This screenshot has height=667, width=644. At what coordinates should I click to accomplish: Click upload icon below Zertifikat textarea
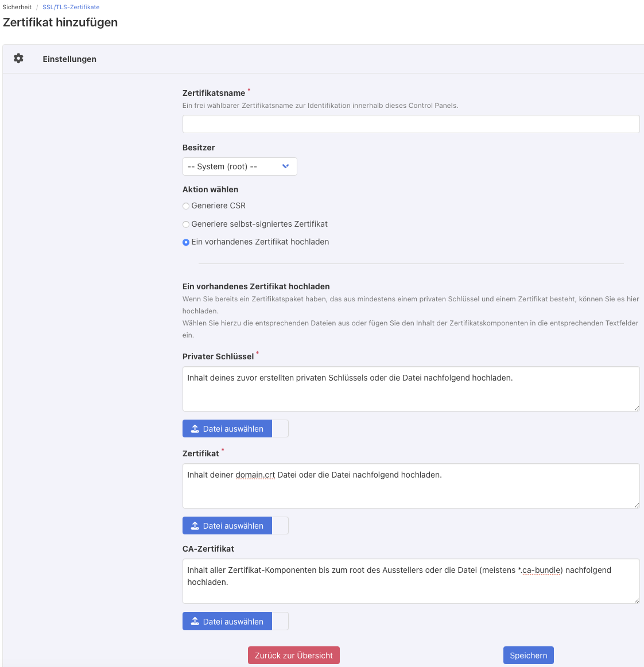point(195,526)
